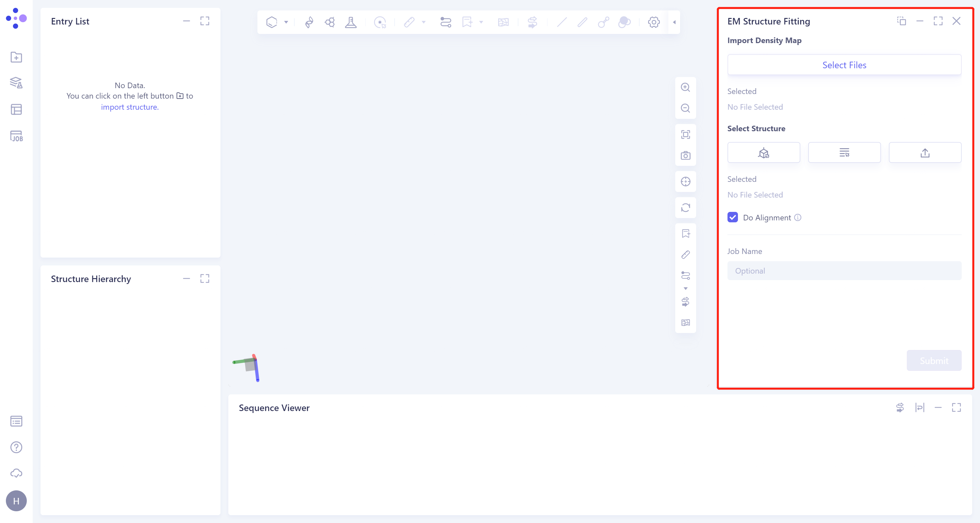Open import structure via the folder-plus sidebar icon
Image resolution: width=980 pixels, height=523 pixels.
[x=16, y=57]
